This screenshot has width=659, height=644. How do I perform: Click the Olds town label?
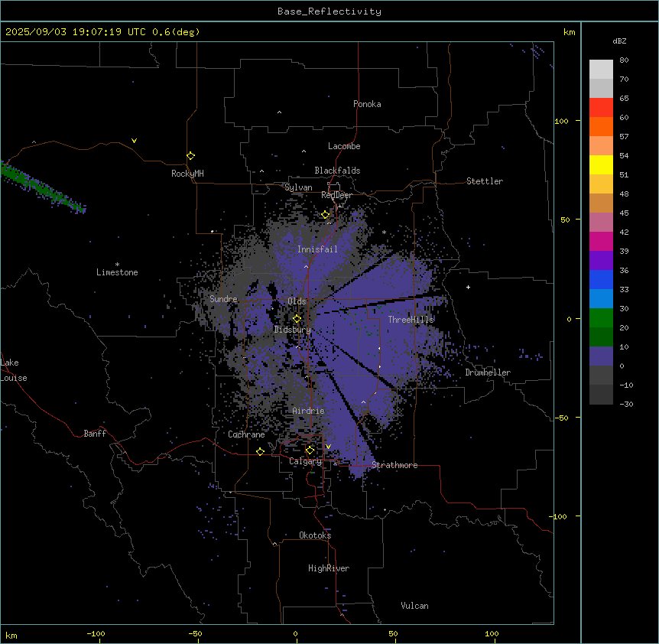tap(297, 301)
